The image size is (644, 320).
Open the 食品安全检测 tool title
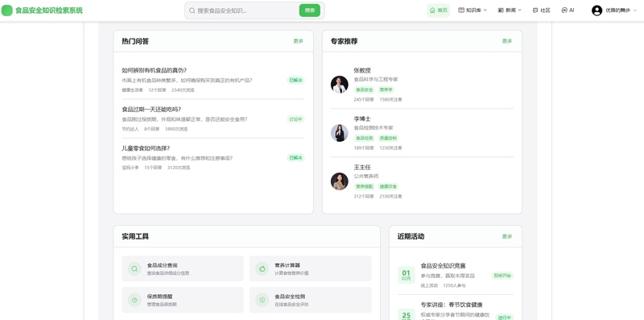(290, 297)
